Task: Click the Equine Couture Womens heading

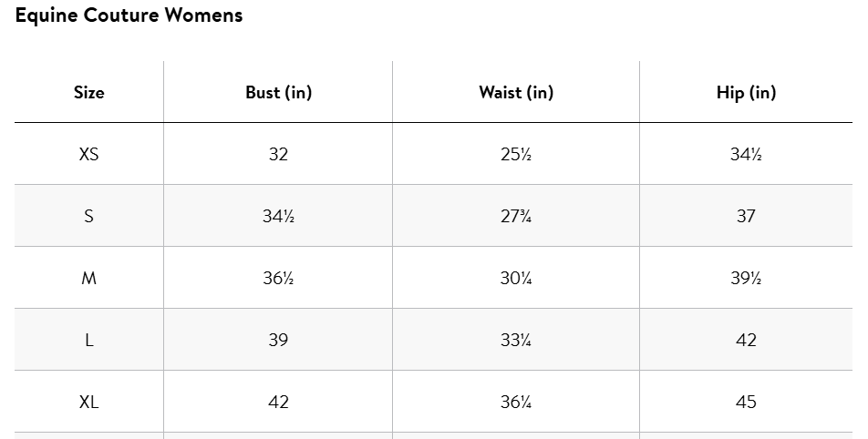Action: (129, 15)
